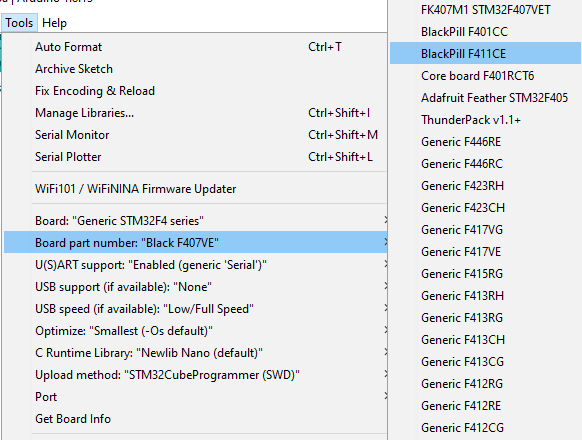
Task: Select BlackPill F401CC board part
Action: tap(485, 32)
